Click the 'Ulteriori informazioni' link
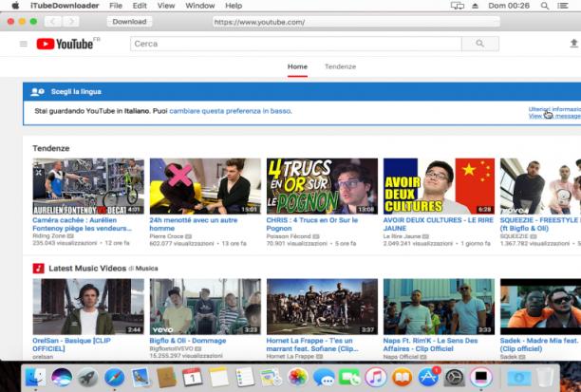581x392 pixels. [554, 109]
